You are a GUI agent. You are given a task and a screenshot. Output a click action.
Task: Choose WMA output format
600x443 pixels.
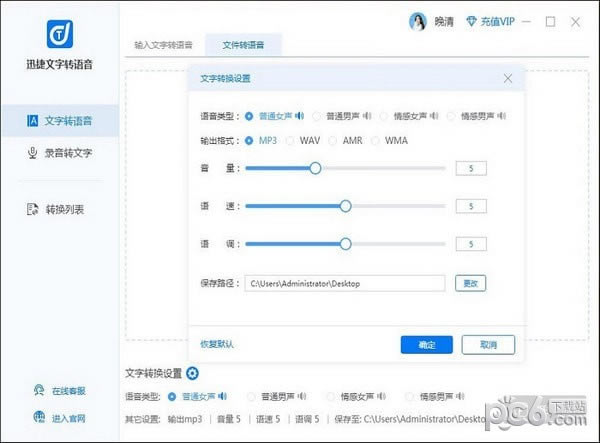click(376, 141)
